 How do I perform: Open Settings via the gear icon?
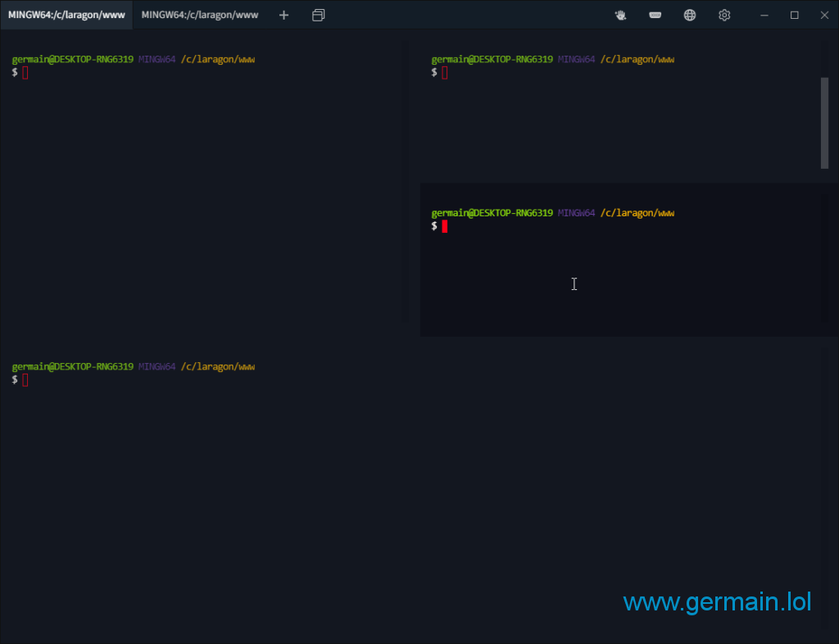point(724,15)
